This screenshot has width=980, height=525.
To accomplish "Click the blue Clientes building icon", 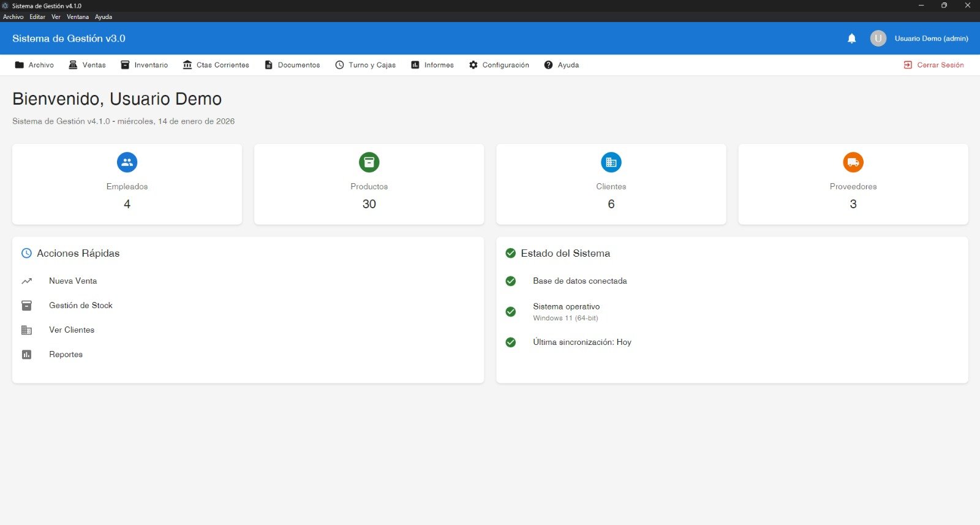I will click(x=611, y=162).
